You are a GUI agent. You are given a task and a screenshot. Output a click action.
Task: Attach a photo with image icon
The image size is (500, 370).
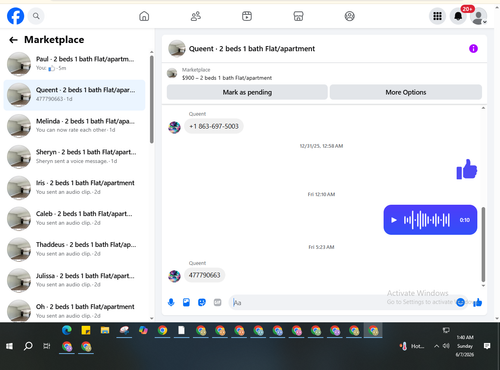pos(186,303)
